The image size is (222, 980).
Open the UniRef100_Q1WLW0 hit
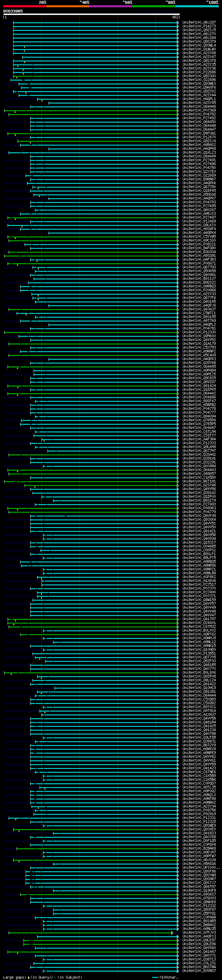pos(199,49)
